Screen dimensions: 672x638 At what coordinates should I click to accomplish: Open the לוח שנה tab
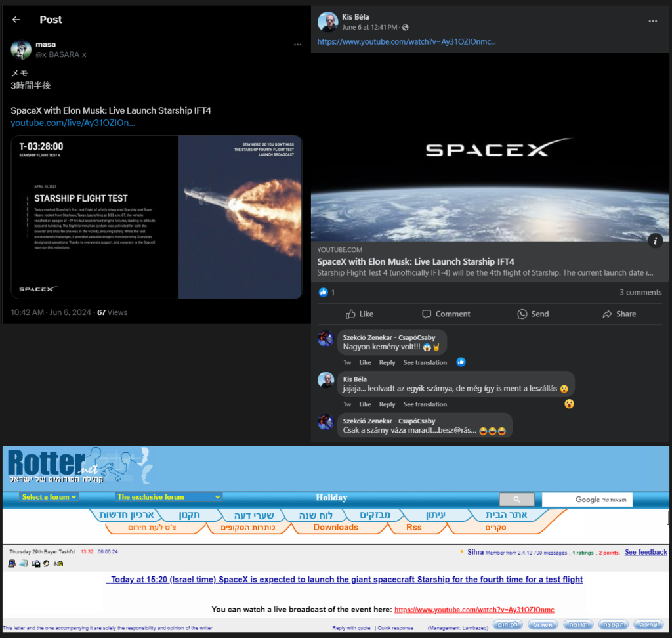[316, 515]
